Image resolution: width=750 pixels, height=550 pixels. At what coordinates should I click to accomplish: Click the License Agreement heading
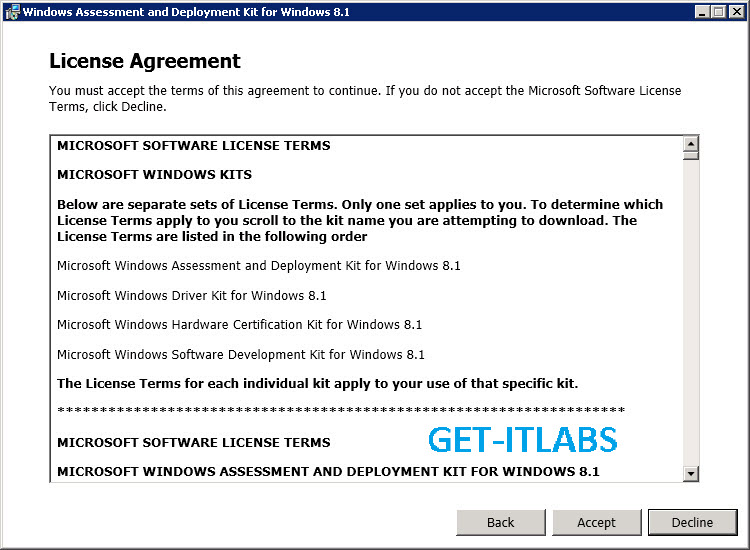pos(145,61)
